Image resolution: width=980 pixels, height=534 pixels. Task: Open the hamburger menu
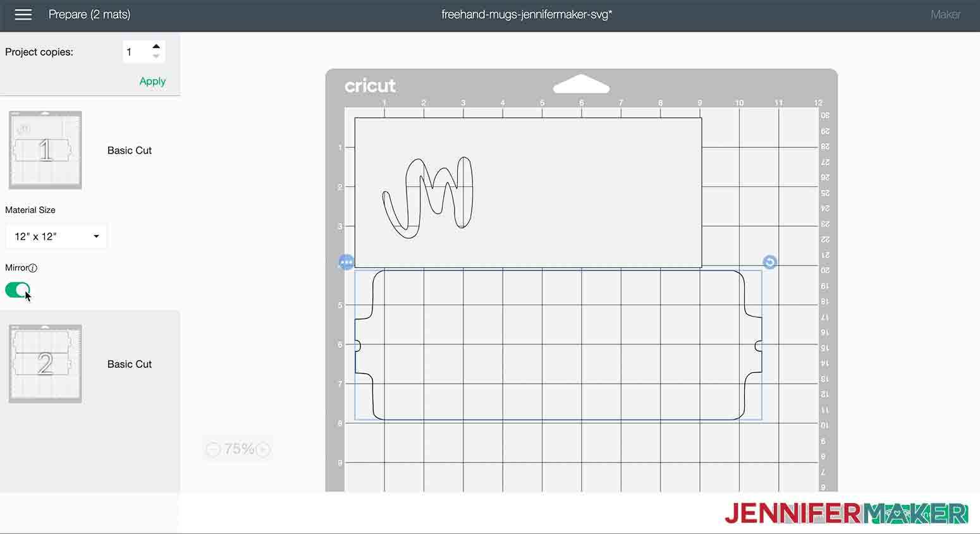click(23, 15)
